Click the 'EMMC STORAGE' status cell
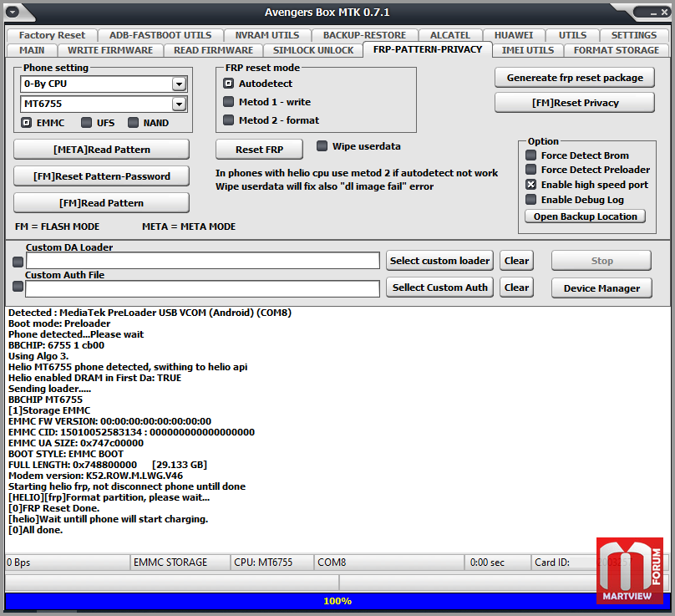 [180, 563]
